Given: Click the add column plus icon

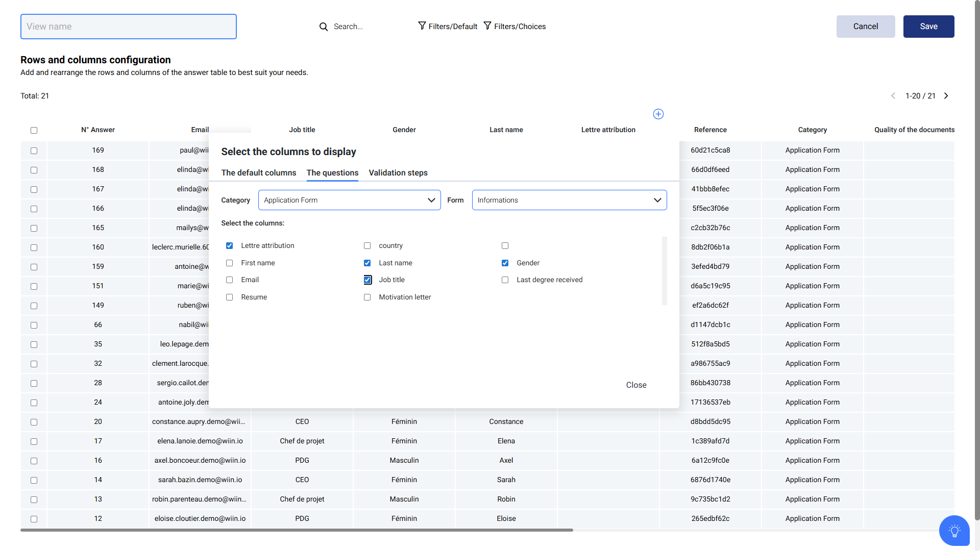Looking at the screenshot, I should tap(658, 114).
